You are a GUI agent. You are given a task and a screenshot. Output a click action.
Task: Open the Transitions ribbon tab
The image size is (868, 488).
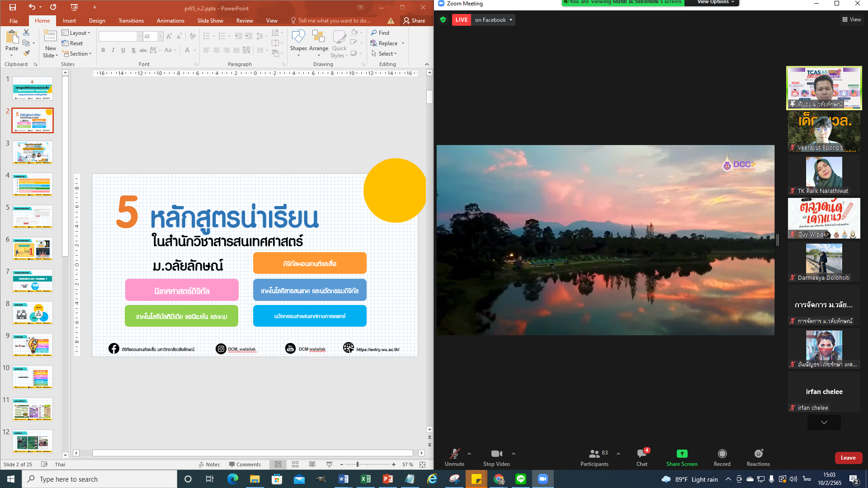131,20
